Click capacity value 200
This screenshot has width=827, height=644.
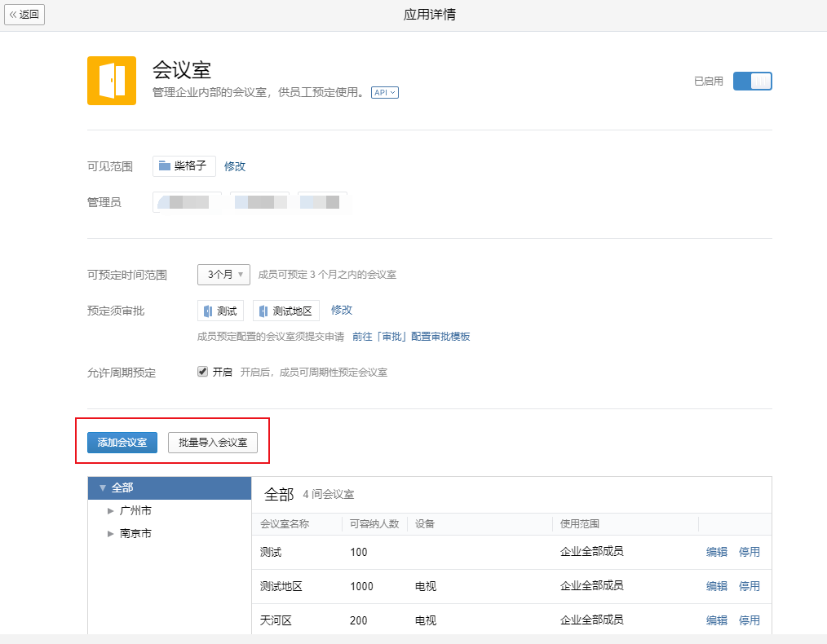pos(359,621)
